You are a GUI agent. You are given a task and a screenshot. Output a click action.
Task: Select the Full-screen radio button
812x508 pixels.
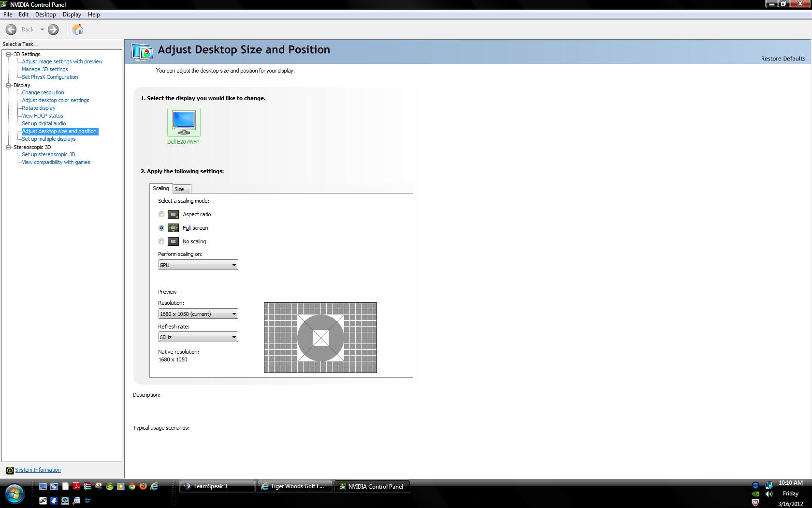tap(161, 228)
